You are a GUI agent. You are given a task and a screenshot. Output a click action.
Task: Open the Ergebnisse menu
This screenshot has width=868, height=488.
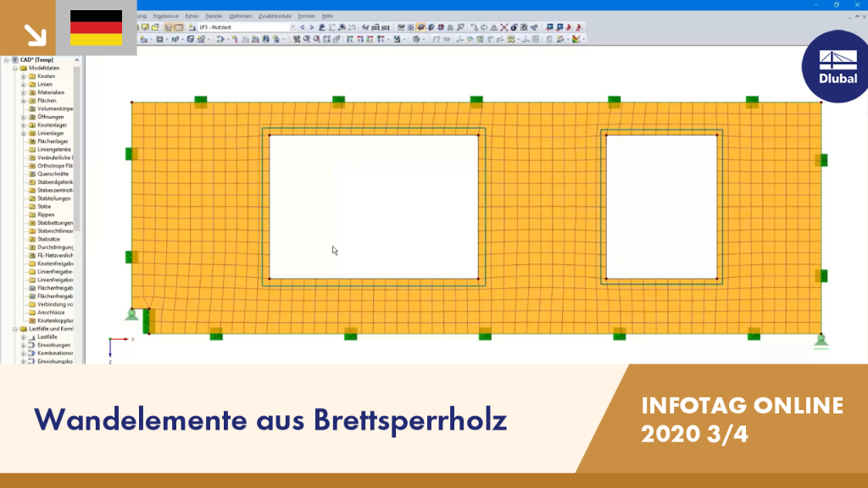click(x=165, y=16)
